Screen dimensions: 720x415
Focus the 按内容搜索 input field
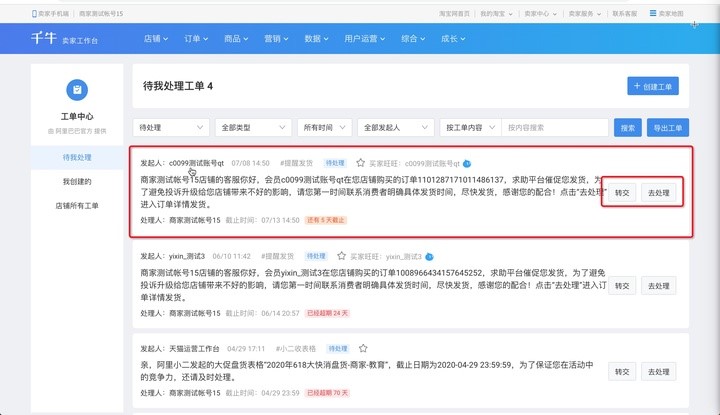(x=555, y=128)
